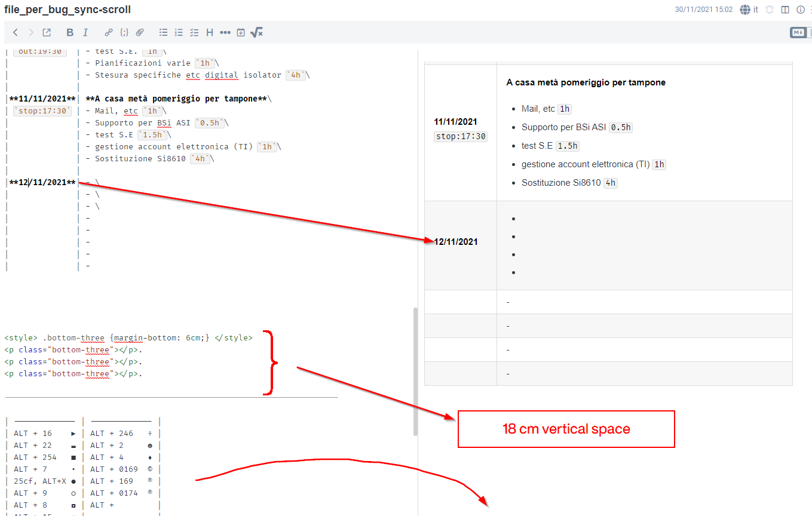Insert inline code with the {;} icon

tap(124, 32)
